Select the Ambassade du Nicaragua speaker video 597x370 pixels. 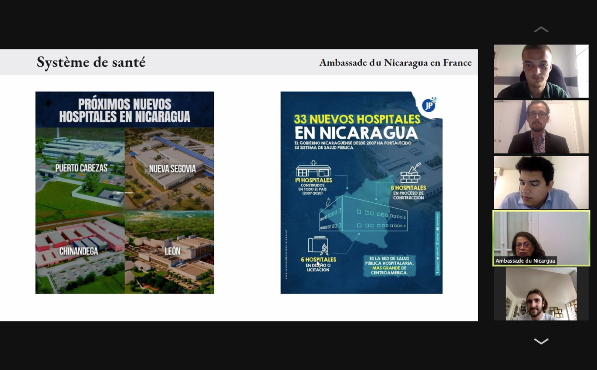point(541,238)
